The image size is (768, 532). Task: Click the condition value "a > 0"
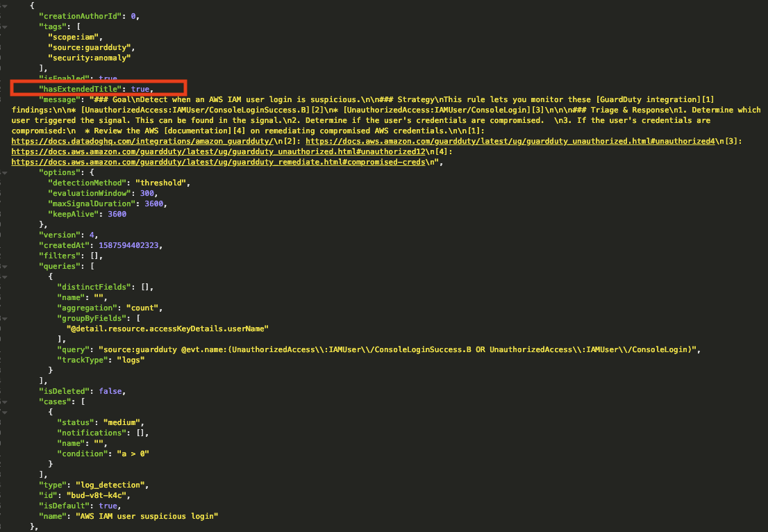coord(133,454)
